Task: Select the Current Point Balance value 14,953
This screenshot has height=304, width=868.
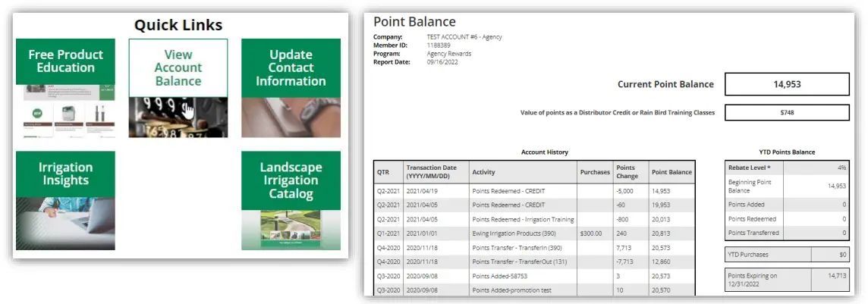Action: click(x=787, y=85)
